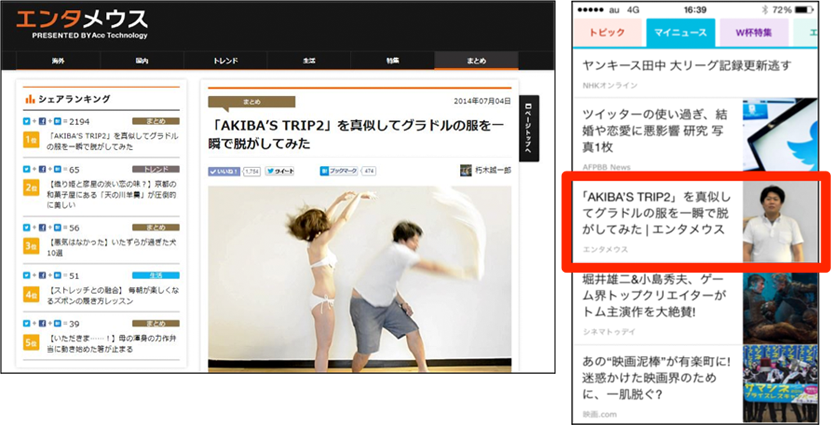Open rank 1 AKIBA'S TRIP2 ranking link
The image size is (831, 444).
point(112,141)
